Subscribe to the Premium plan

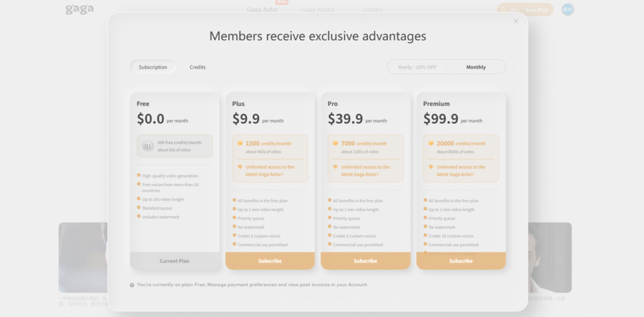click(461, 261)
